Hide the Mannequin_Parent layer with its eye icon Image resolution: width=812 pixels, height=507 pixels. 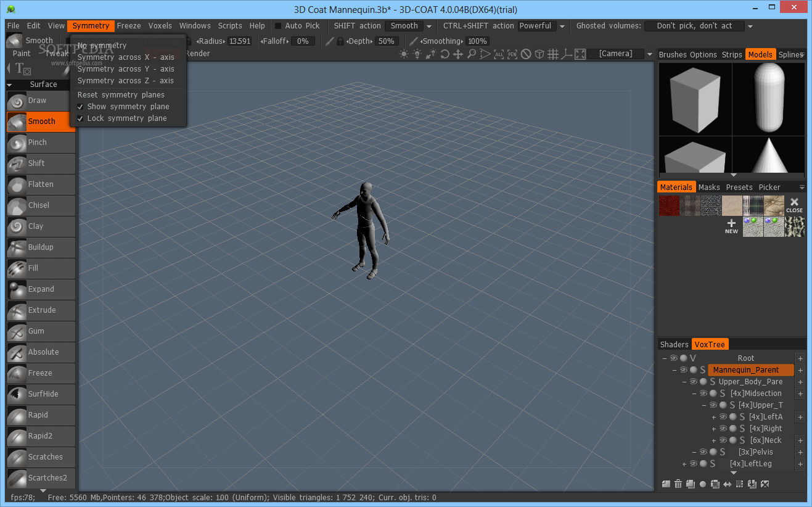tap(684, 370)
